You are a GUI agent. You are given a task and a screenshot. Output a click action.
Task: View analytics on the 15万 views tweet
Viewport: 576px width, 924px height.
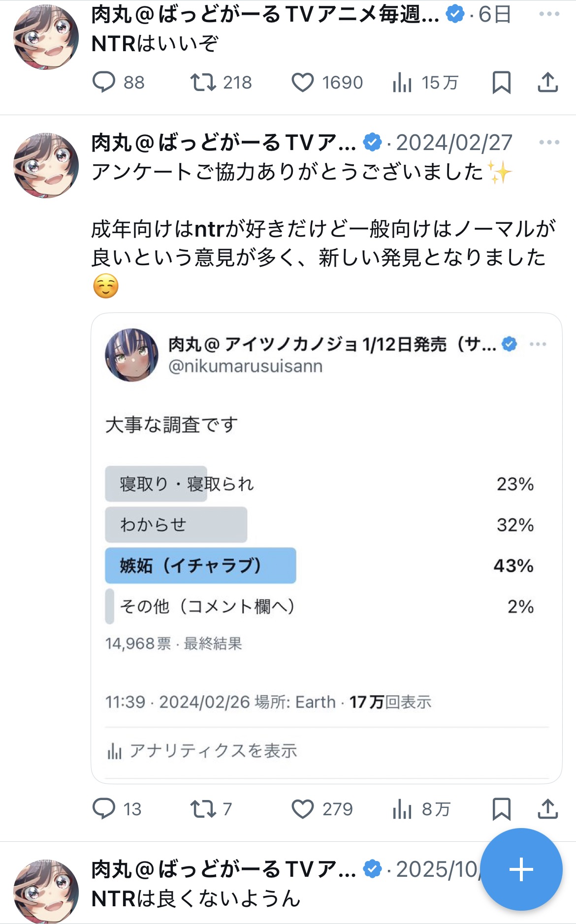pyautogui.click(x=402, y=82)
